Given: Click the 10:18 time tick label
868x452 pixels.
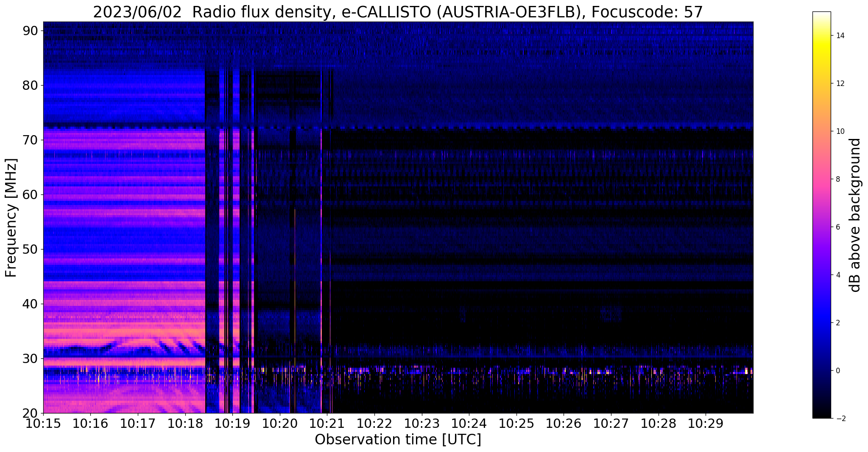Looking at the screenshot, I should (x=185, y=423).
